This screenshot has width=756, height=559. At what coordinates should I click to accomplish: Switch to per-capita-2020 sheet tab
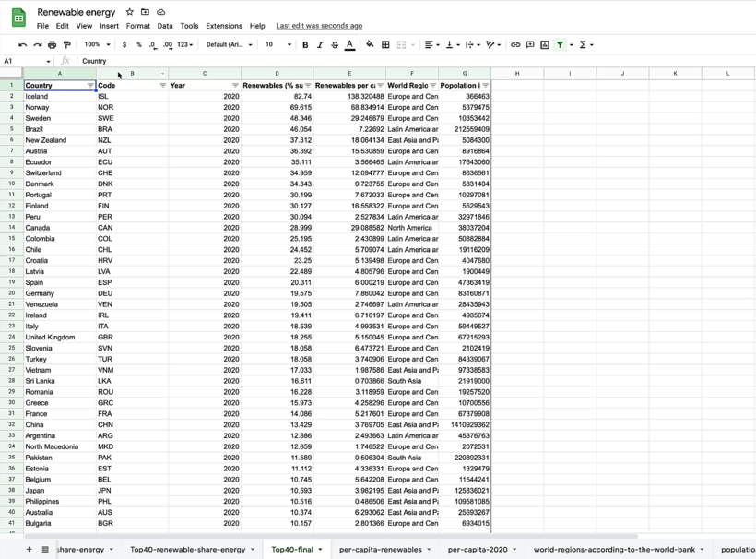pyautogui.click(x=478, y=550)
